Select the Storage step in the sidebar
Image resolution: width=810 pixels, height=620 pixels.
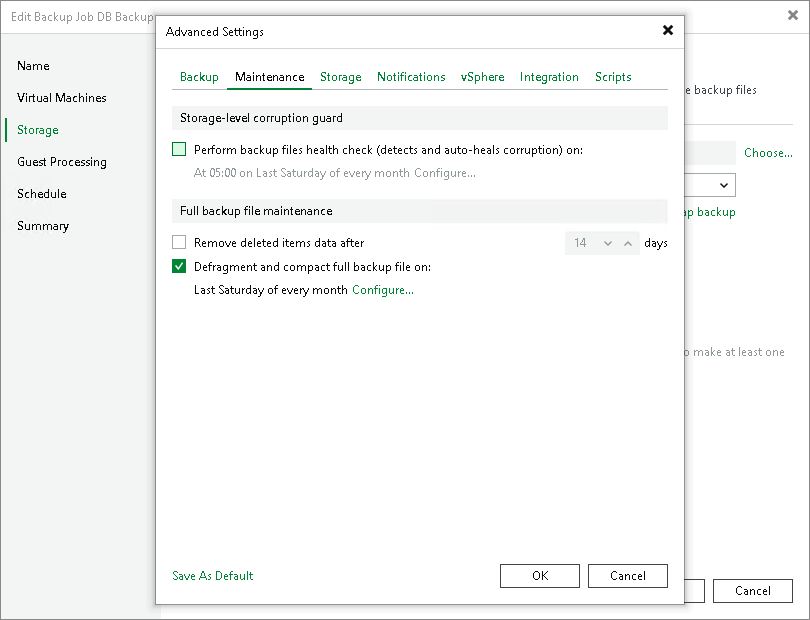click(38, 130)
